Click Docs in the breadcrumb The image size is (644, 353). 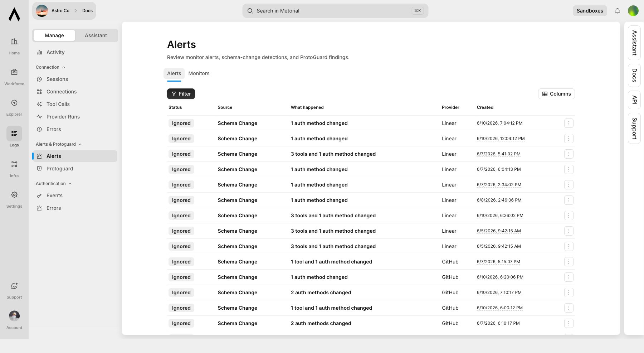(87, 11)
